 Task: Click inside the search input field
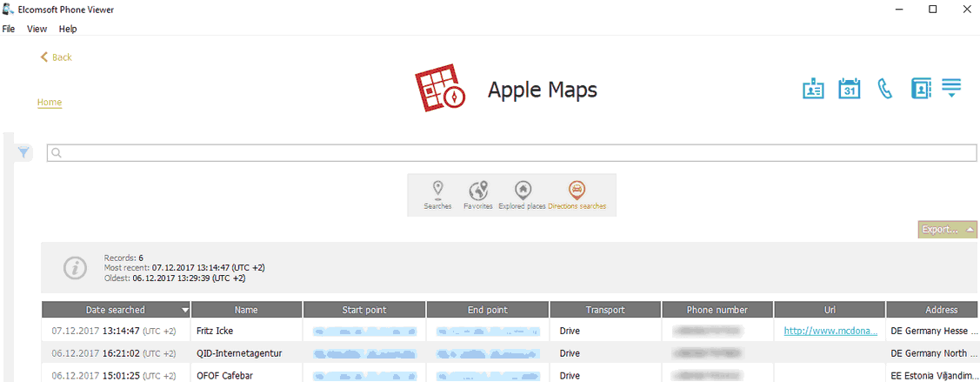click(x=513, y=153)
